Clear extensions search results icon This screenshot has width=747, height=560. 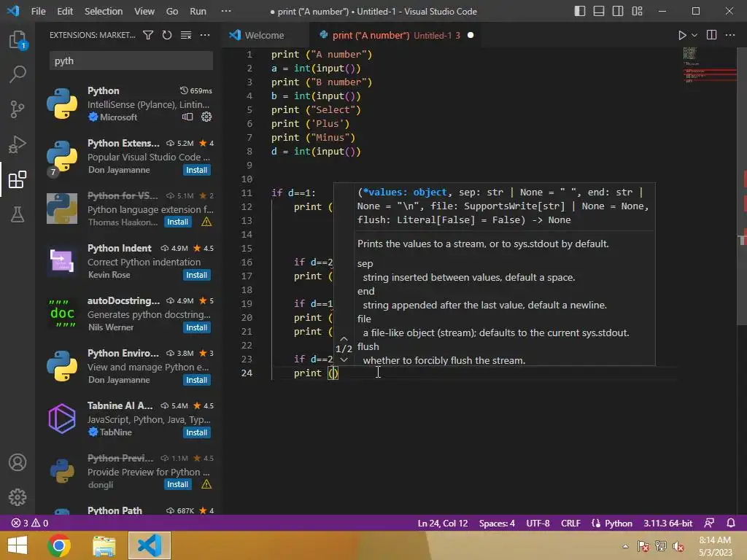[186, 35]
